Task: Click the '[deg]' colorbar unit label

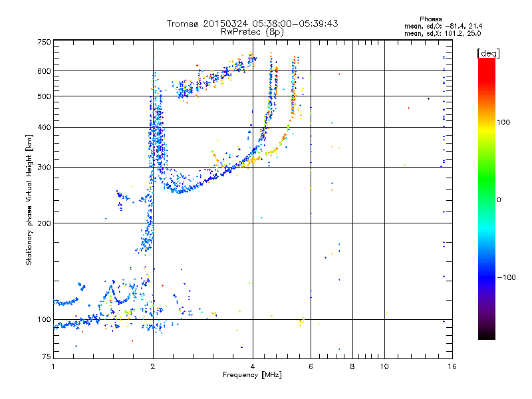Action: click(488, 53)
